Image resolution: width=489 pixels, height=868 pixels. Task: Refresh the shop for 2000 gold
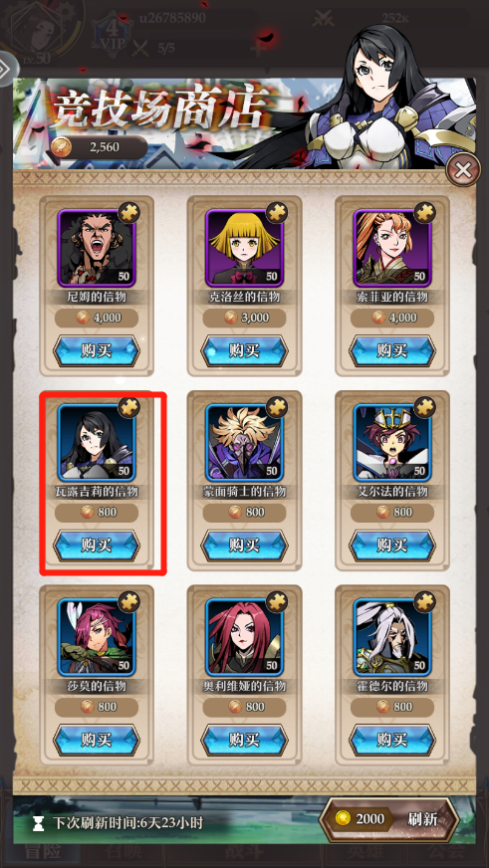click(x=389, y=819)
